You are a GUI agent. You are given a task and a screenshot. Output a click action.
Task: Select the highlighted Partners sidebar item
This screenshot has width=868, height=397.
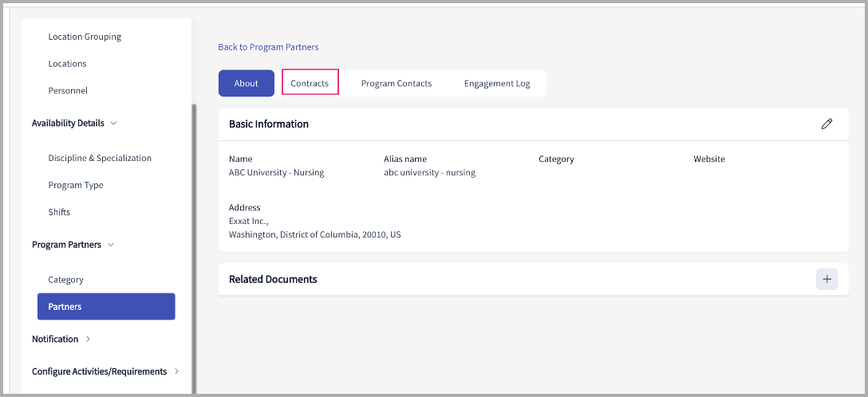tap(106, 306)
